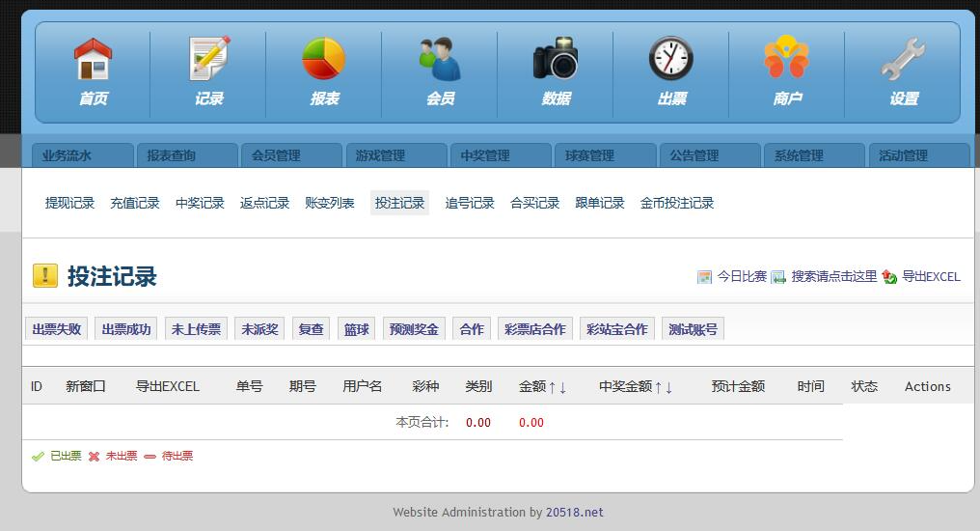Open the 合买记录 submenu link
This screenshot has width=980, height=531.
pos(535,203)
